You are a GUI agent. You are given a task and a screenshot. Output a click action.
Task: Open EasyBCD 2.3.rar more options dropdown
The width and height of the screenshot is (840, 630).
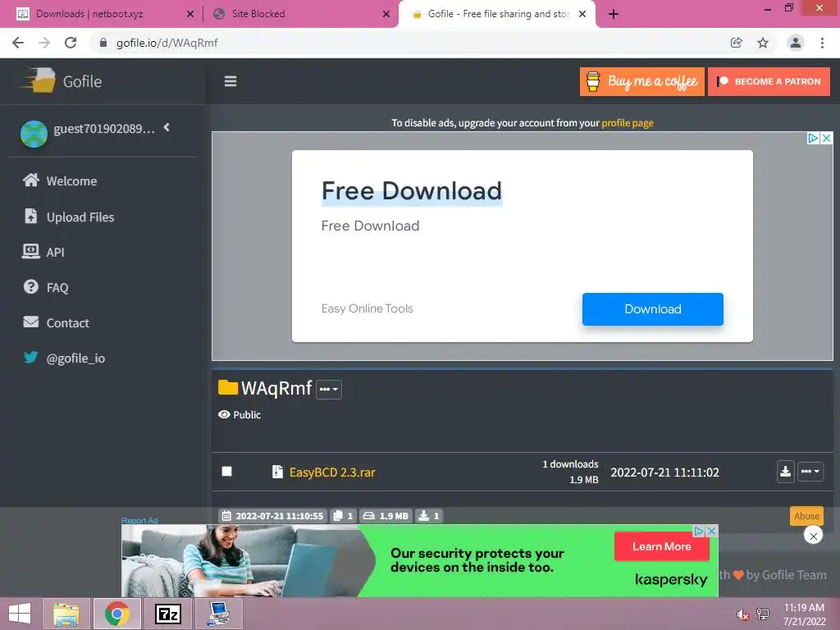coord(810,472)
